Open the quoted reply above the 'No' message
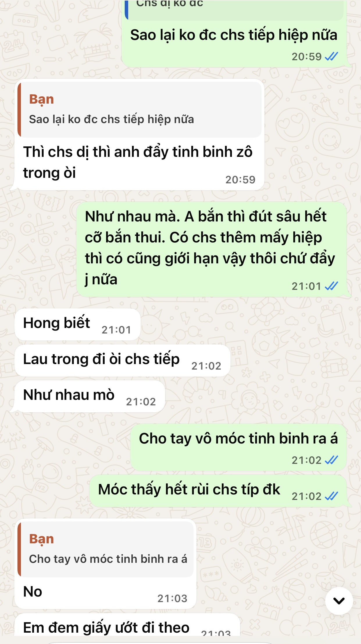 (x=106, y=549)
